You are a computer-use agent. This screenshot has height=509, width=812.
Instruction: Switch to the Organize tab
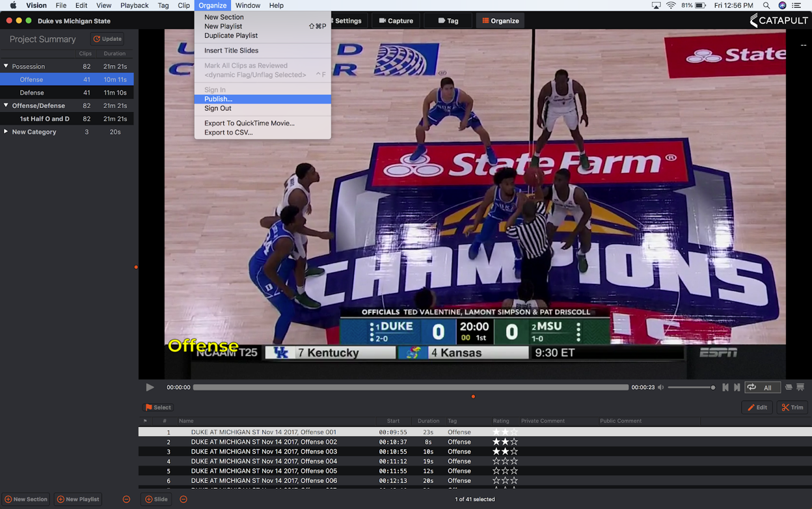tap(500, 21)
